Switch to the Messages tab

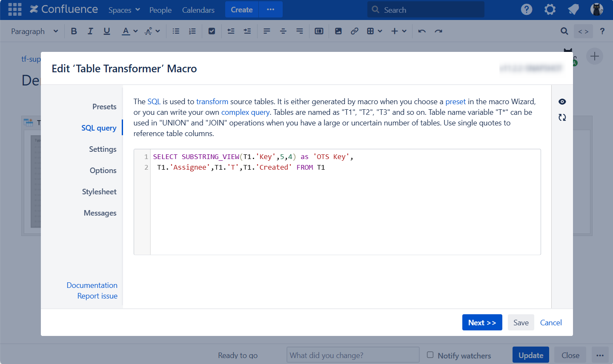pos(100,213)
